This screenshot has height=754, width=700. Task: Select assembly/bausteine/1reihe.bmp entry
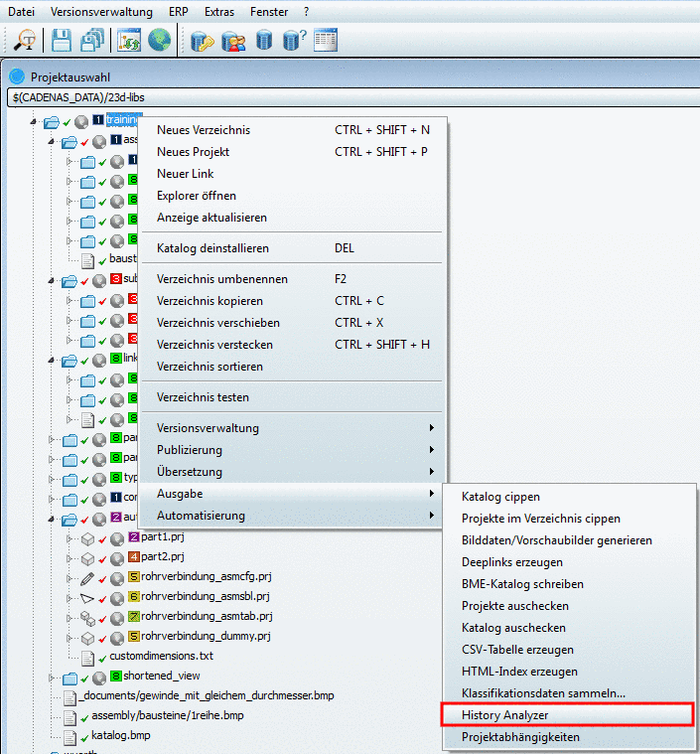[168, 715]
